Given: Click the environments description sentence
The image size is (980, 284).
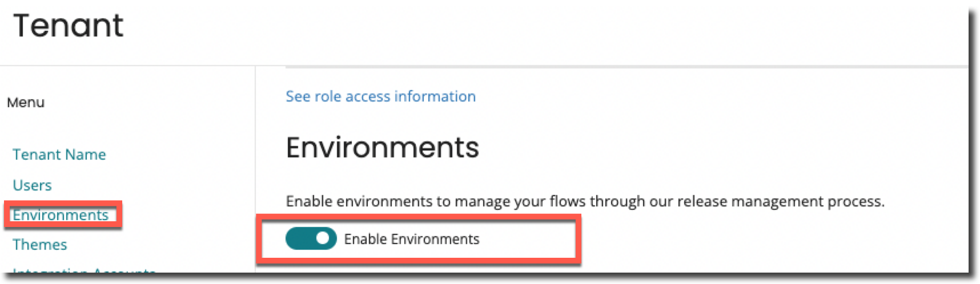Looking at the screenshot, I should pos(584,201).
